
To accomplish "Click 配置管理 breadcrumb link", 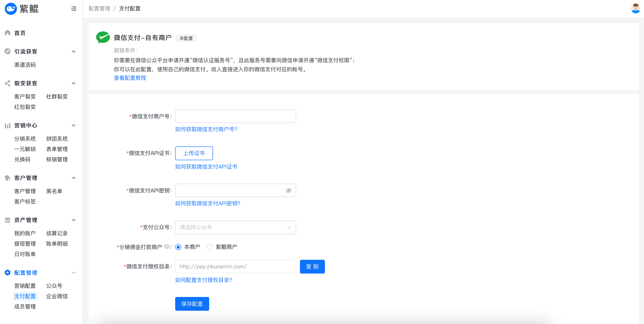I will tap(99, 9).
